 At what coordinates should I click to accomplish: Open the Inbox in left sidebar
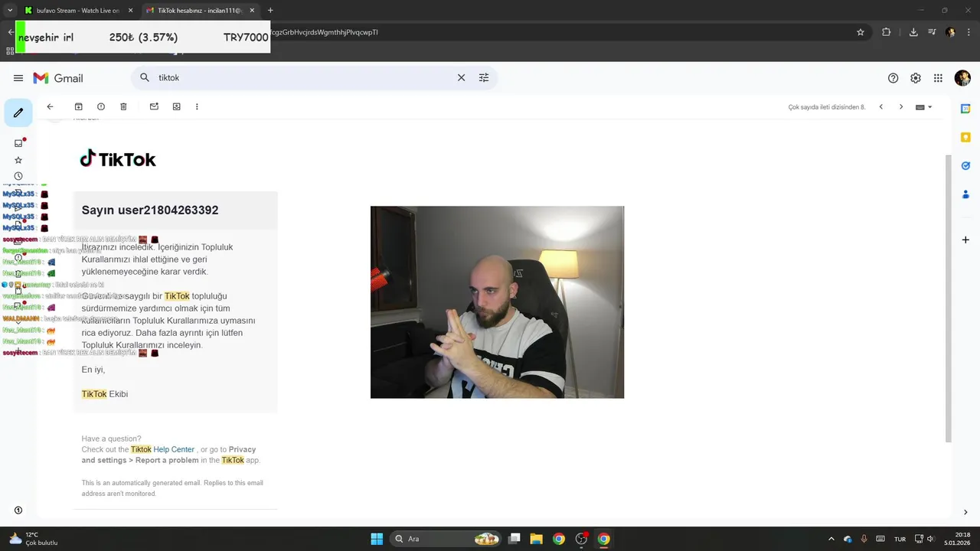(18, 143)
